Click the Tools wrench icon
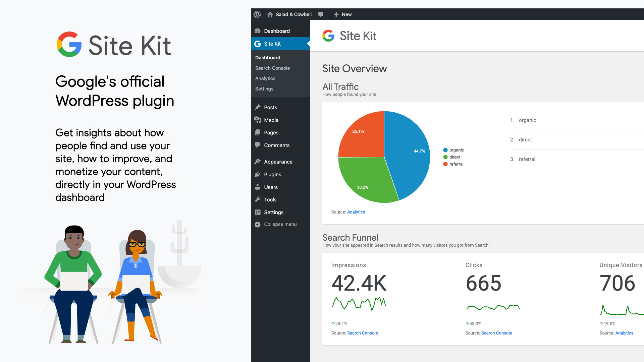Screen dimensions: 644x362 click(258, 199)
